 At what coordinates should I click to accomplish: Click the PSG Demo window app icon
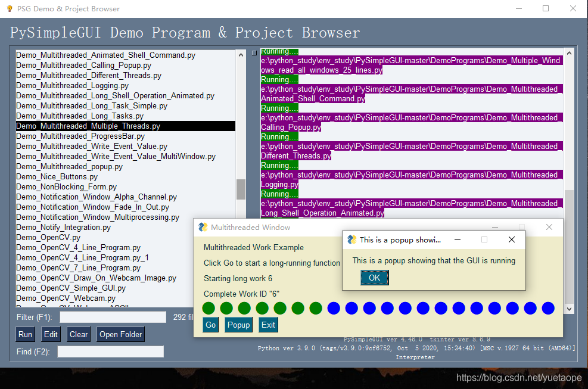[10, 8]
